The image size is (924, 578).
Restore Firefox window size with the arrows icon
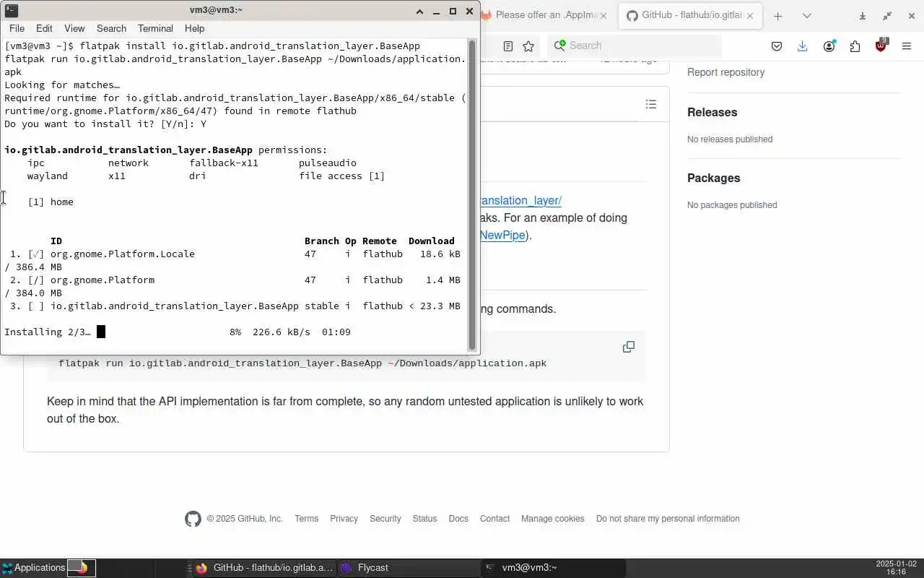pos(887,16)
